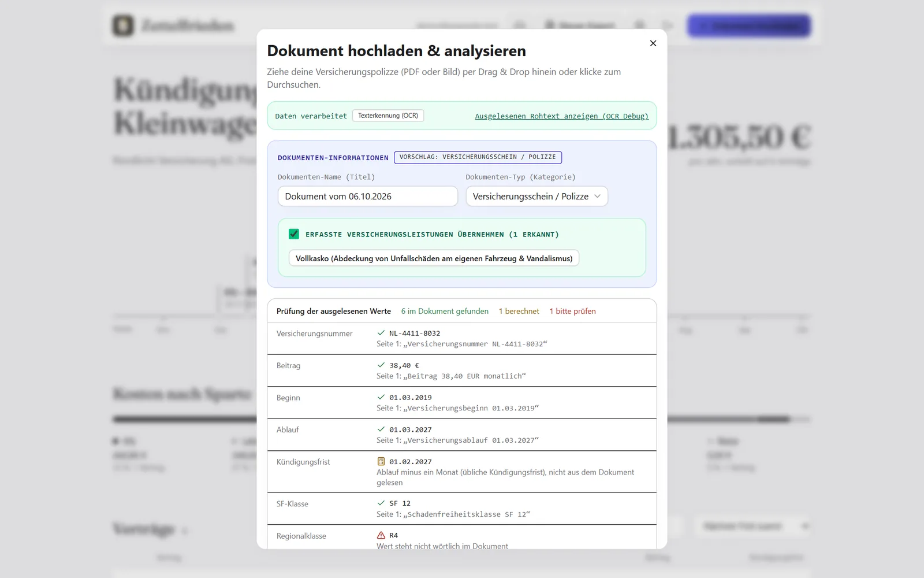
Task: Click the green check icon beside NL-4411-8032
Action: click(x=381, y=333)
